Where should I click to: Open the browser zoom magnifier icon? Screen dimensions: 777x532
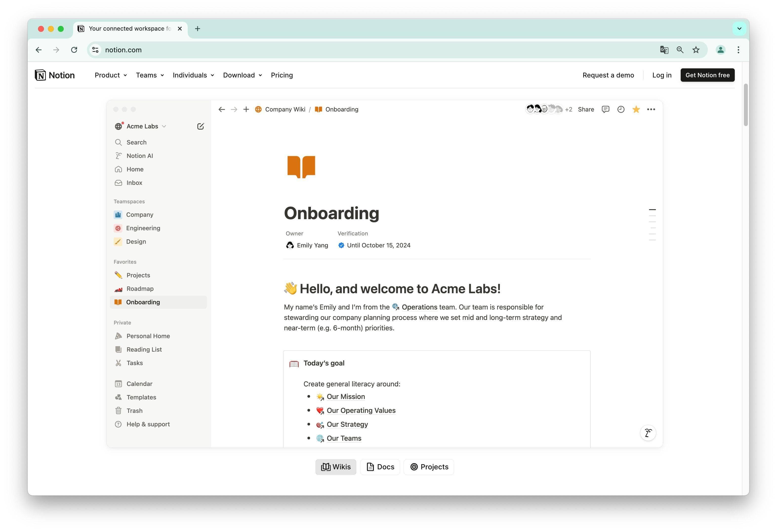pyautogui.click(x=680, y=50)
